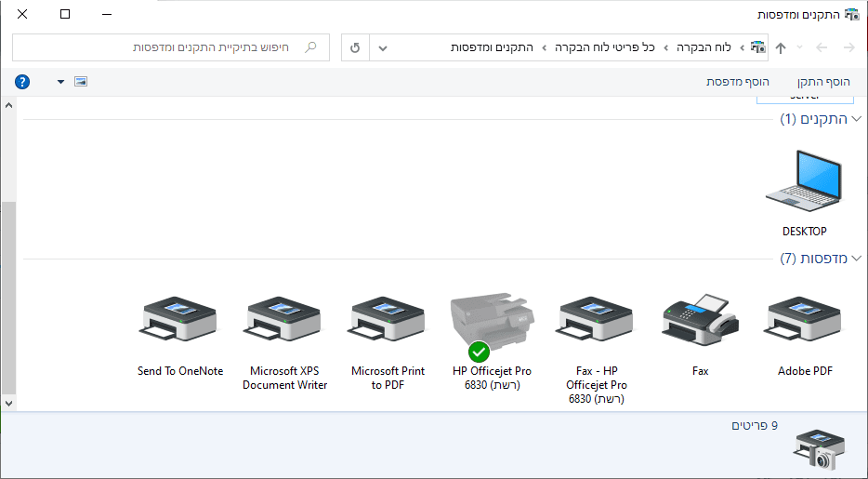868x479 pixels.
Task: Click the search field for התקנים ומדפסות
Action: click(x=170, y=47)
